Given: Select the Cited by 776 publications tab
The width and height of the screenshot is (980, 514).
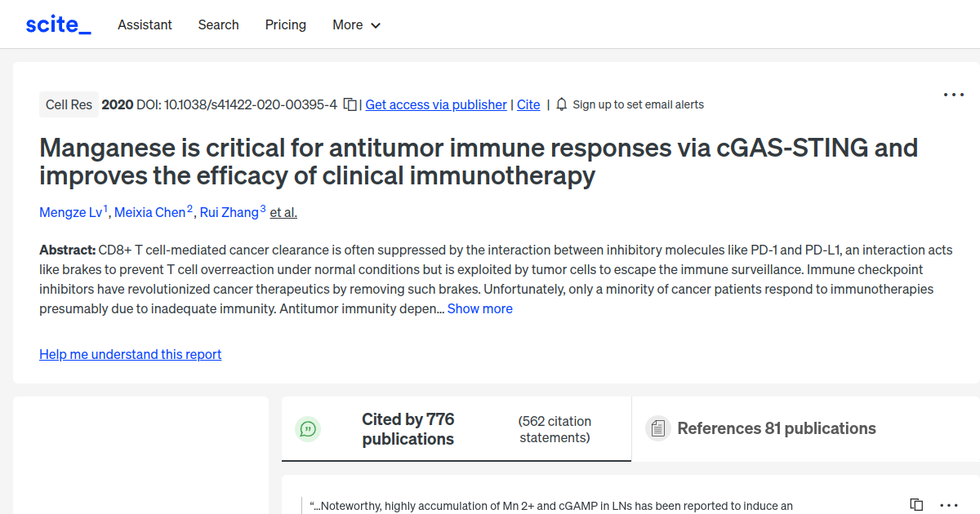Looking at the screenshot, I should (408, 428).
